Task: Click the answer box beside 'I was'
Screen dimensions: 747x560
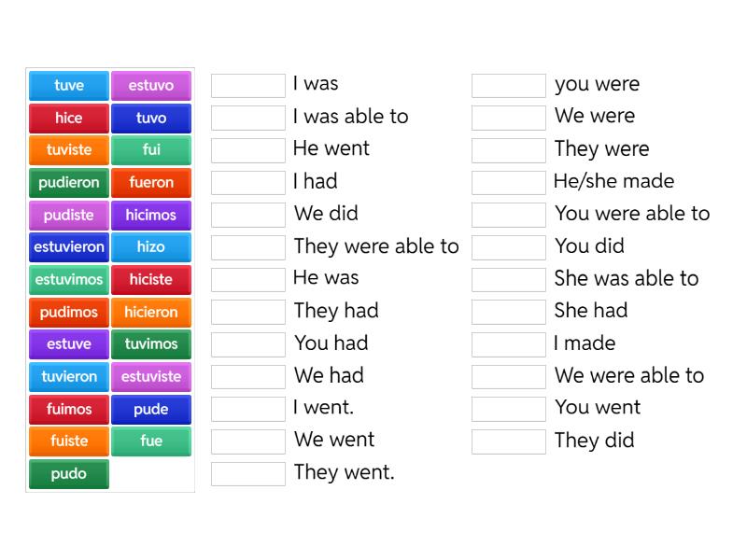Action: [x=248, y=85]
